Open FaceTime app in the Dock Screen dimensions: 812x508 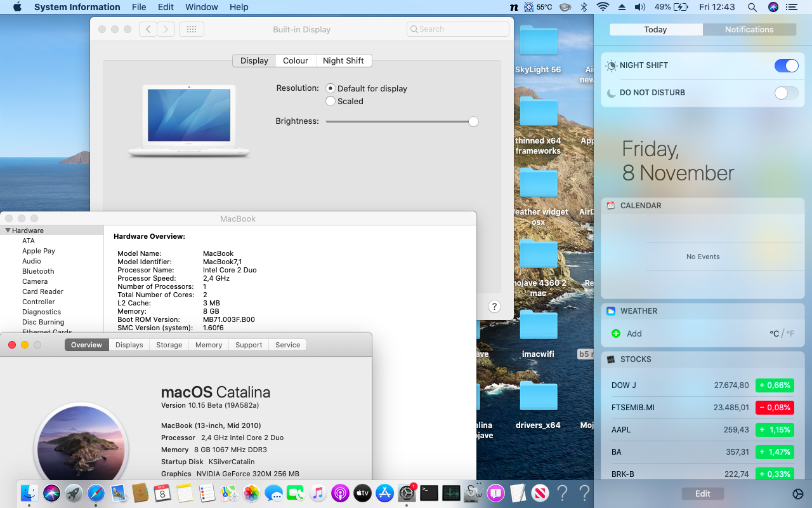click(296, 493)
